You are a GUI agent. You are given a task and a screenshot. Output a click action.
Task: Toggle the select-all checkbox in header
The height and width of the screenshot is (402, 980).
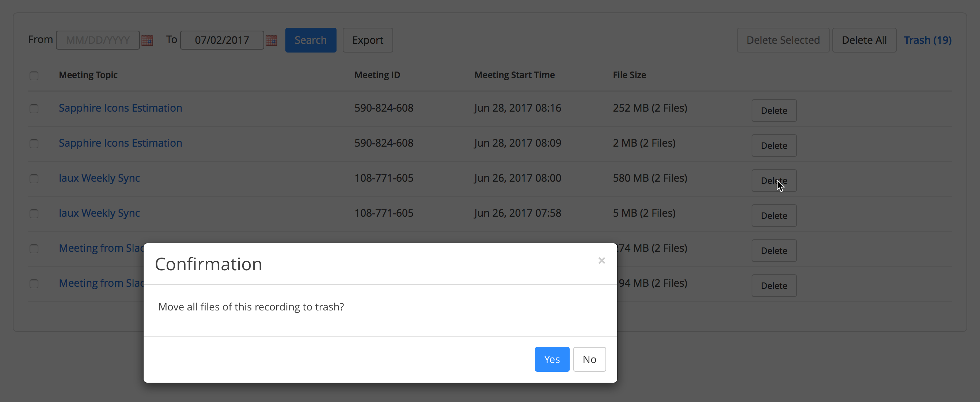pyautogui.click(x=34, y=76)
